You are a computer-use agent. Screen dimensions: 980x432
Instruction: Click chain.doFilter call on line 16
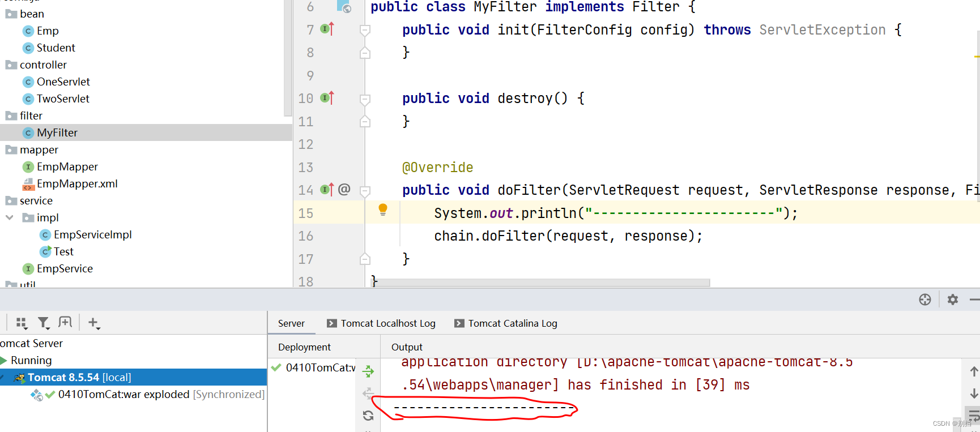pyautogui.click(x=568, y=236)
